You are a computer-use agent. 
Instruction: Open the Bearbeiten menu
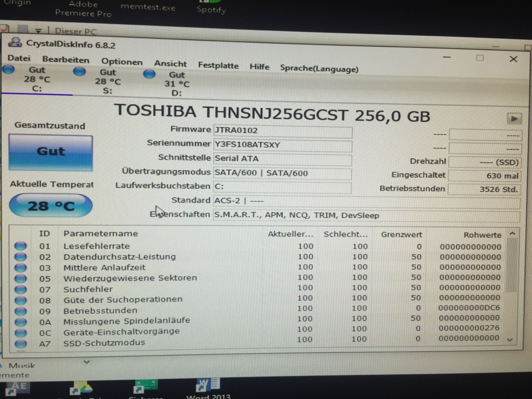pos(66,60)
